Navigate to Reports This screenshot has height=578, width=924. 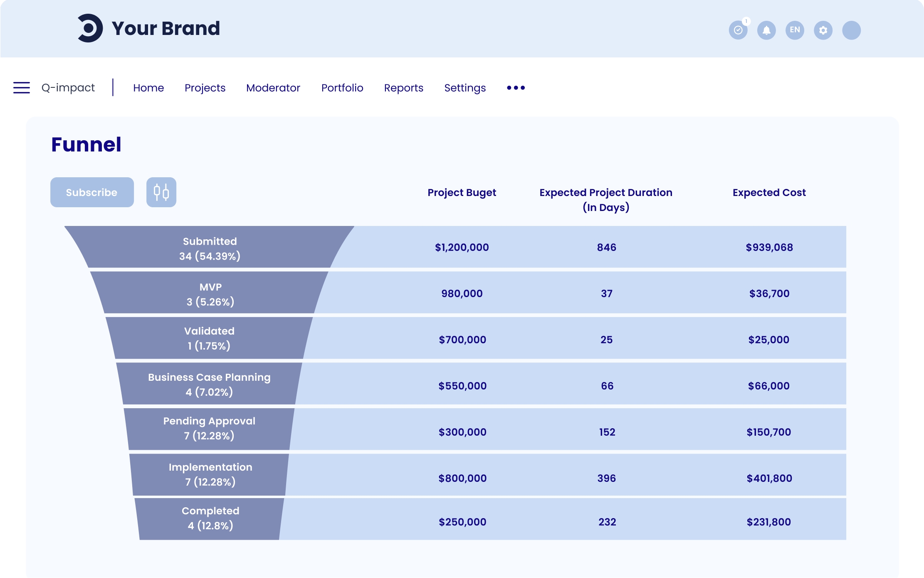coord(403,88)
